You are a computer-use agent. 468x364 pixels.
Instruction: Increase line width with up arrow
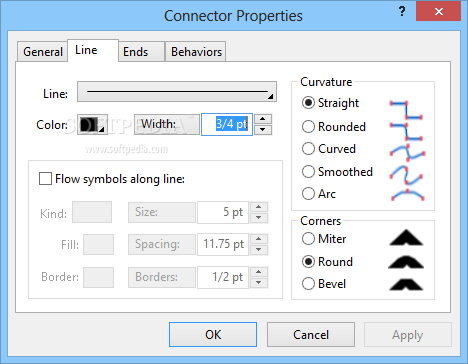pyautogui.click(x=263, y=119)
